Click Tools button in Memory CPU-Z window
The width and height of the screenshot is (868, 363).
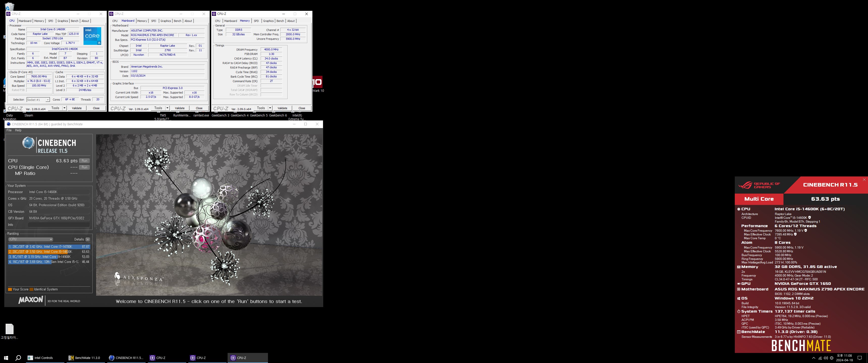pyautogui.click(x=261, y=108)
